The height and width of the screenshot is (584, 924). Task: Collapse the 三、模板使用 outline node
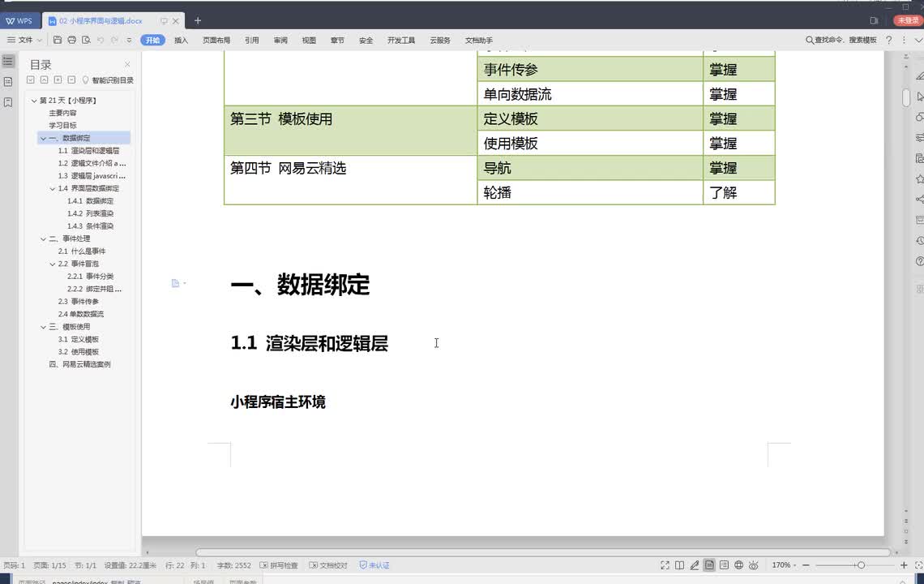[43, 327]
